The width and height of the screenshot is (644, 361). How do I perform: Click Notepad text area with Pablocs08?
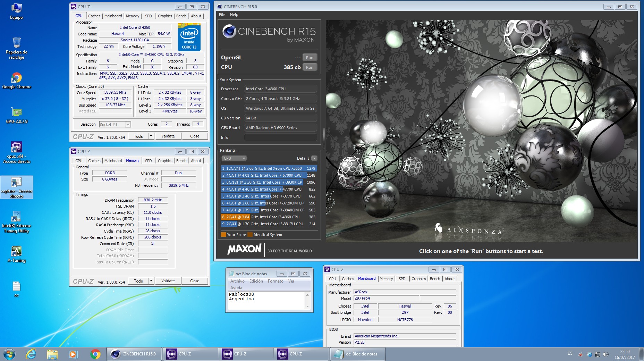pos(266,301)
